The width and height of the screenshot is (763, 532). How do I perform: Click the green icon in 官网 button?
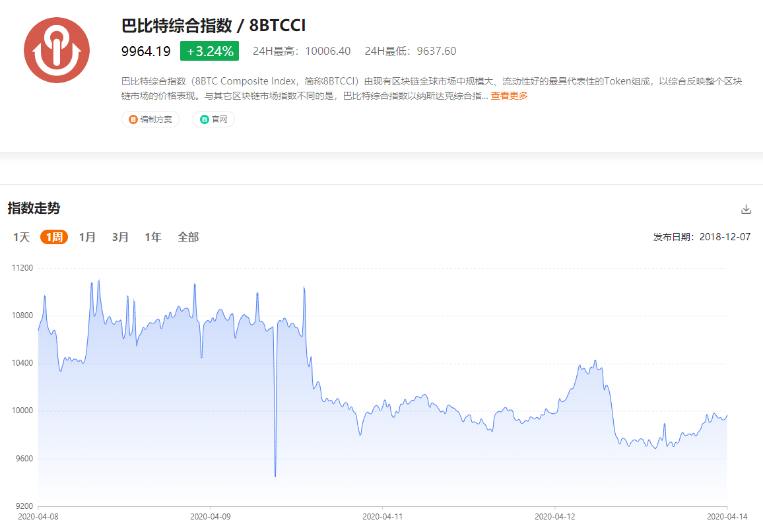(x=205, y=119)
